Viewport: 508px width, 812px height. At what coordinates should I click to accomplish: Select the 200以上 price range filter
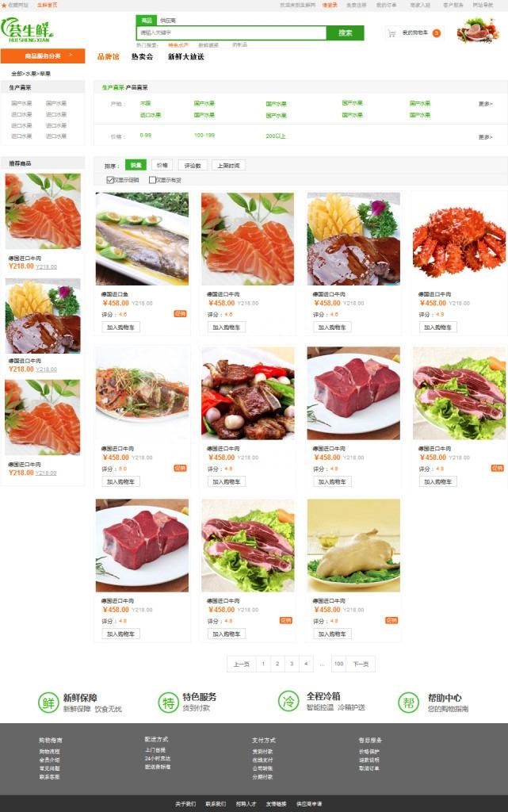(276, 136)
